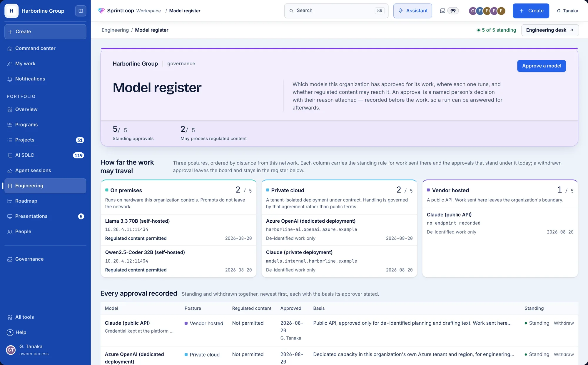Open Qwen2.5-Coder 32B (self-hosted) card
588x365 pixels.
tap(178, 261)
